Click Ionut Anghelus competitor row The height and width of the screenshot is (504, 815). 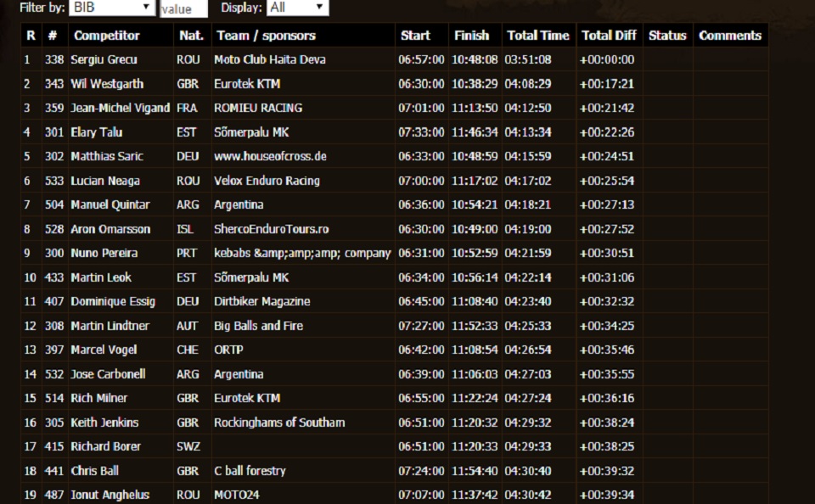110,496
